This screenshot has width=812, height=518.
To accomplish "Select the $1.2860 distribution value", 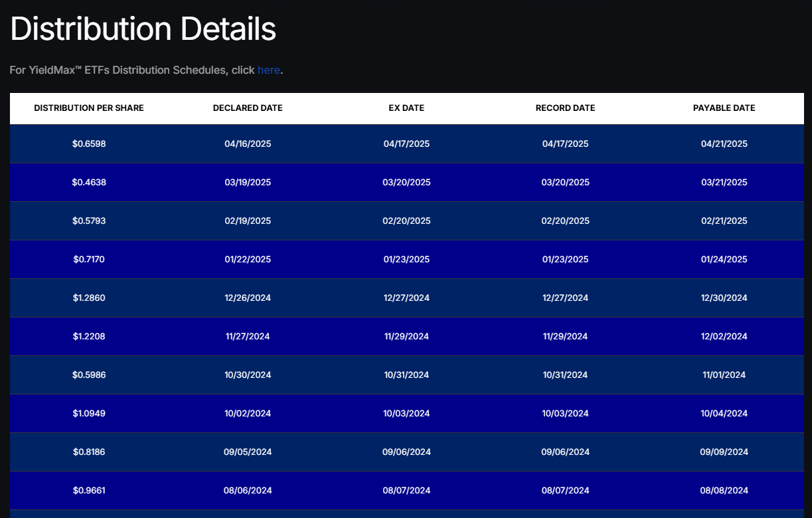I will 89,298.
